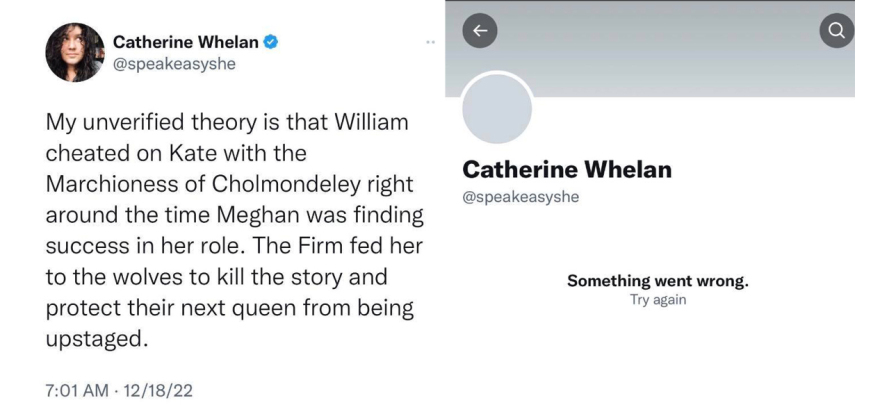Open the tweet's more options dots

[x=430, y=43]
